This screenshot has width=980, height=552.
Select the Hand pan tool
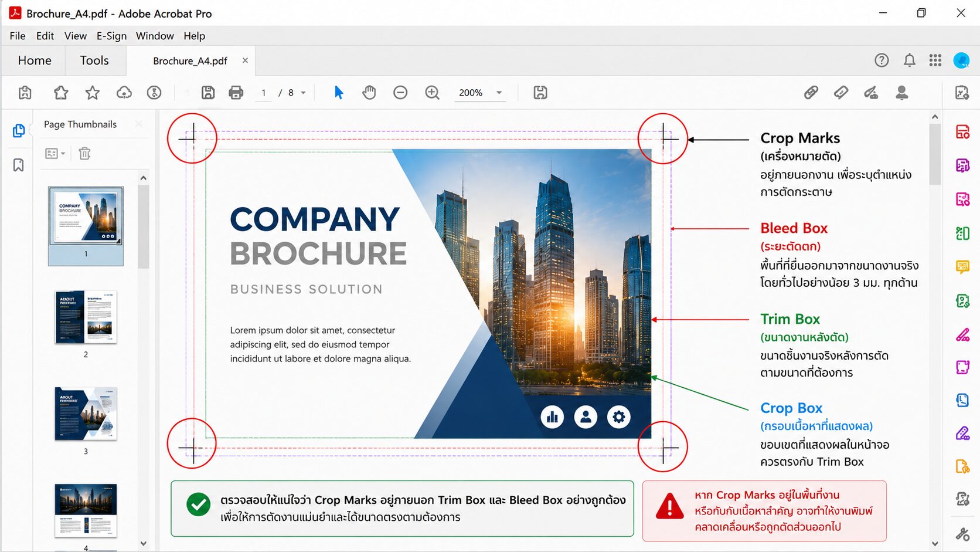[x=369, y=93]
